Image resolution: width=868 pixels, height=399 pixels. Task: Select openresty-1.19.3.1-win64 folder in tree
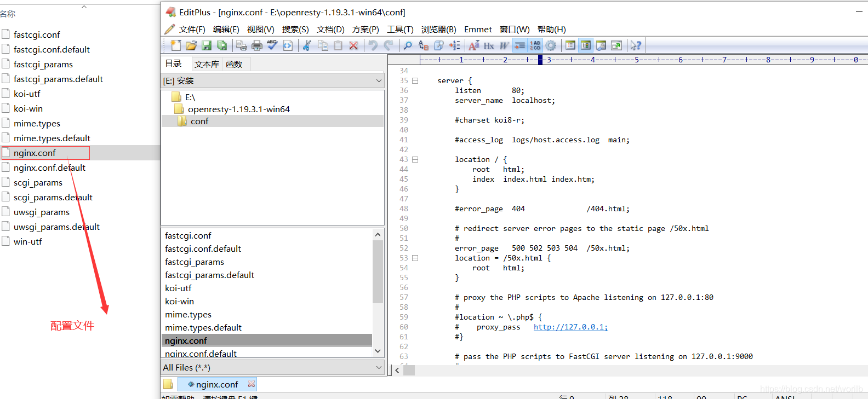238,109
